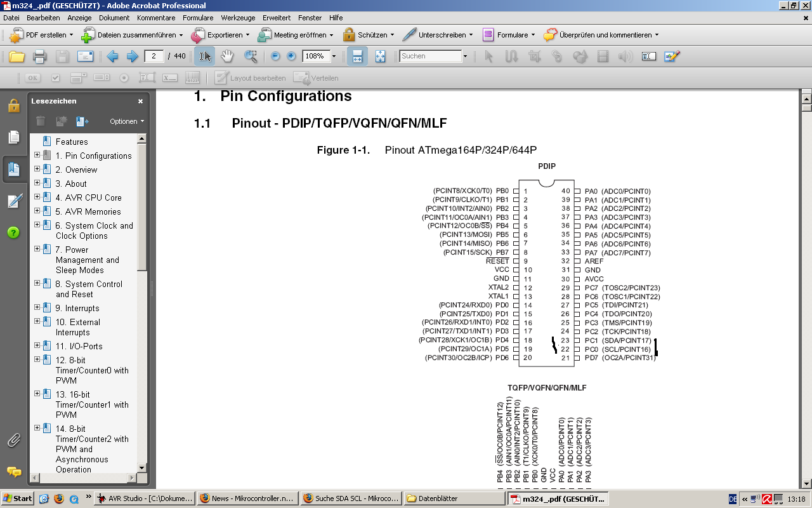Open the Erweitert menu
Screen dimensions: 812x508
pyautogui.click(x=277, y=18)
